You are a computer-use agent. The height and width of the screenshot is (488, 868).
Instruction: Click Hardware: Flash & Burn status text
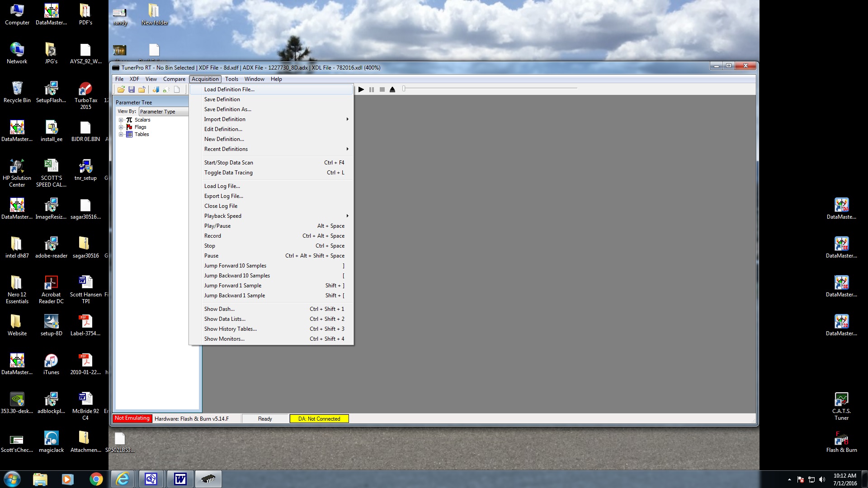(192, 419)
